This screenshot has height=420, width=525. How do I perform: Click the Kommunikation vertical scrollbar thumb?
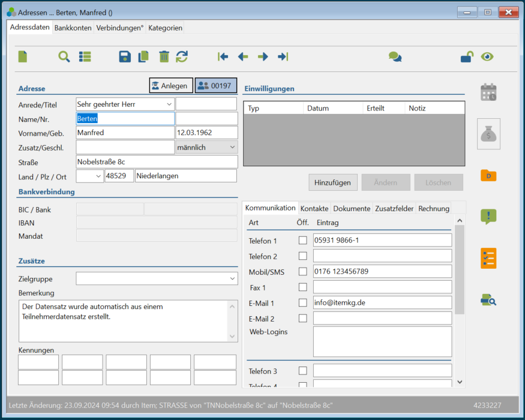tap(460, 269)
